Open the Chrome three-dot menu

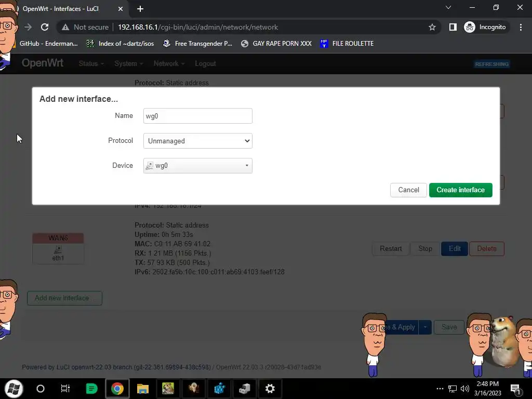click(x=521, y=27)
